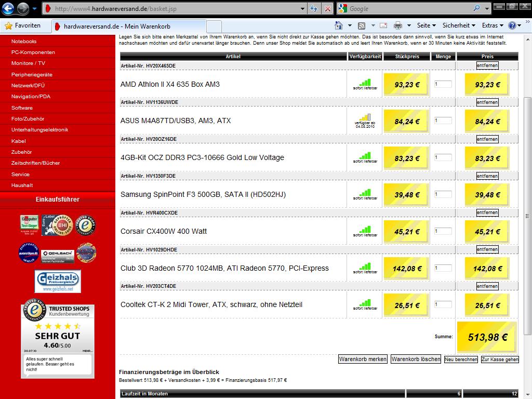Image resolution: width=532 pixels, height=399 pixels.
Task: Open the Geizhals Preisvergleich badge
Action: coord(58,281)
